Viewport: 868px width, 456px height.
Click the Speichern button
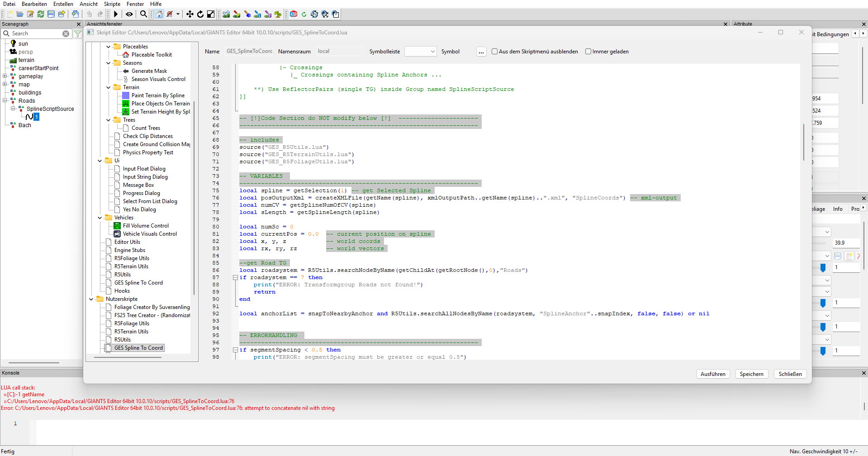click(x=752, y=374)
